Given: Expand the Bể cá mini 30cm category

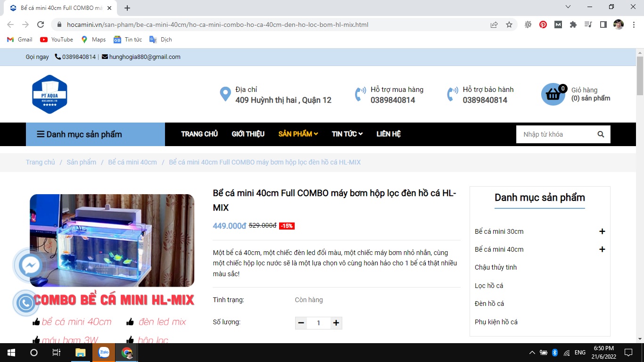Looking at the screenshot, I should [x=602, y=231].
